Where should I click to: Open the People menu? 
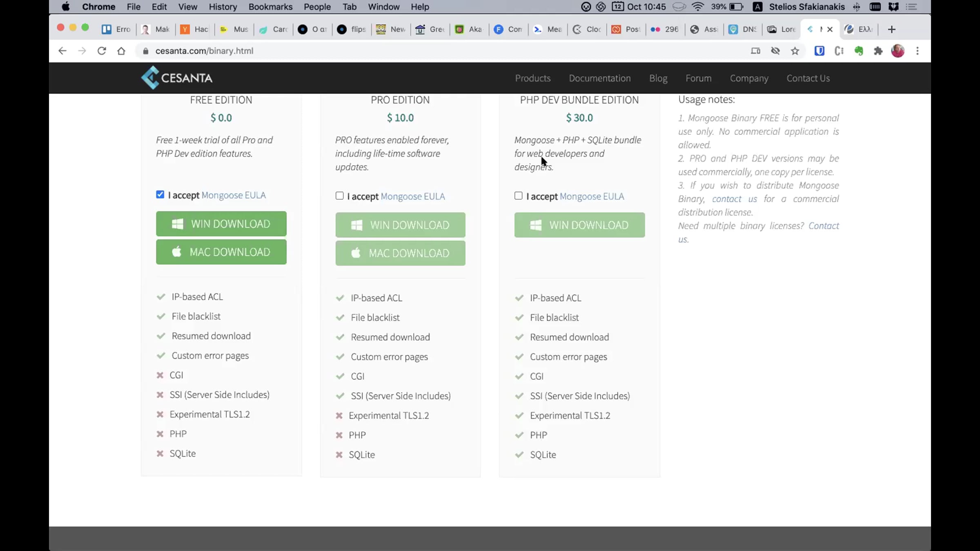pos(317,7)
